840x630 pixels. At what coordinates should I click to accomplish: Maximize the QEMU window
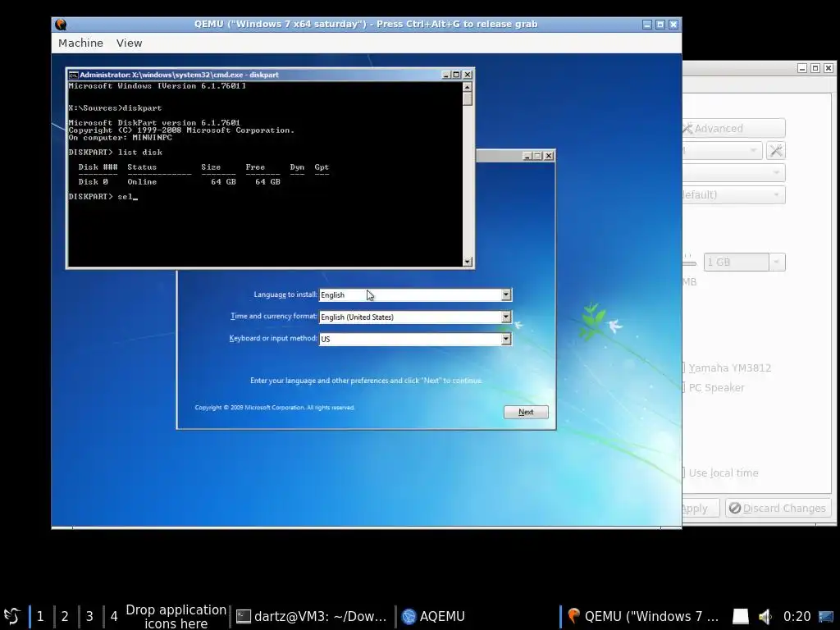click(660, 25)
